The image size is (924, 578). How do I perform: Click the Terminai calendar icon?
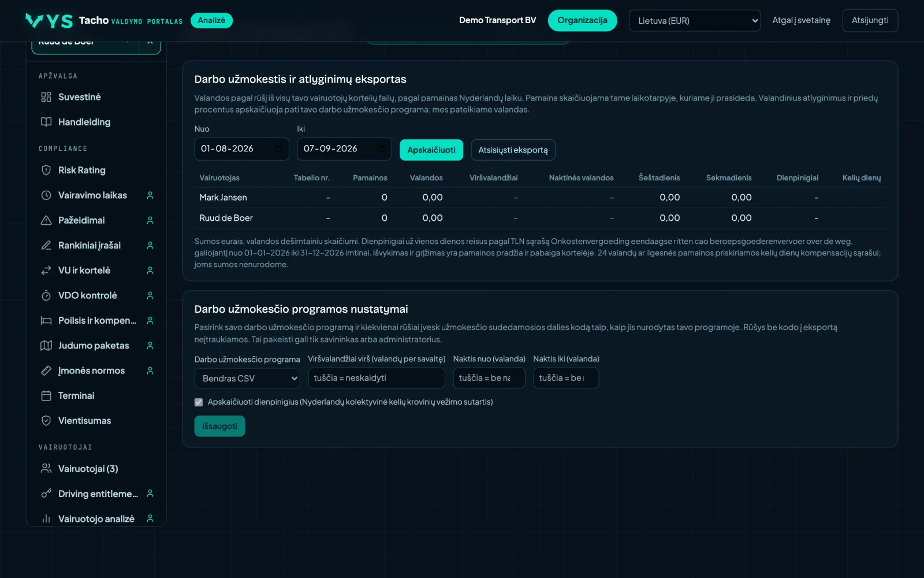click(46, 395)
